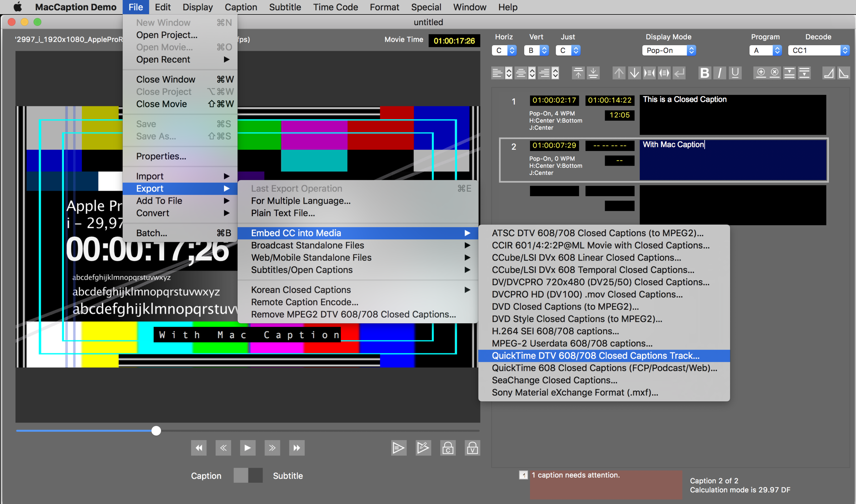Click the skip-to-start playback button

click(x=199, y=448)
